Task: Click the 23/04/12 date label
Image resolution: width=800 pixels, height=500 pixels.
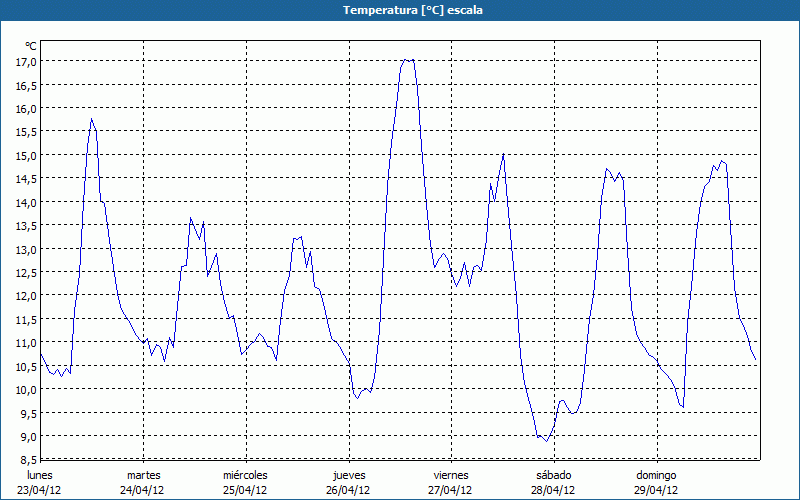Action: [x=40, y=490]
